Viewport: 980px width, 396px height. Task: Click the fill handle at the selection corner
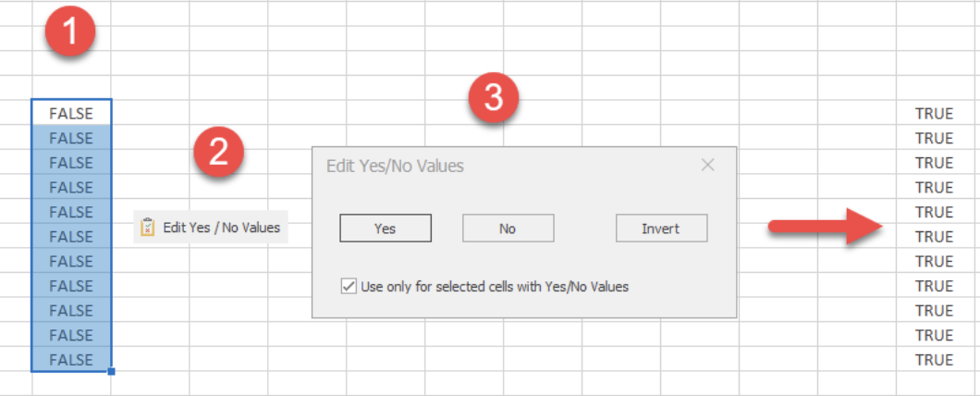tap(111, 372)
